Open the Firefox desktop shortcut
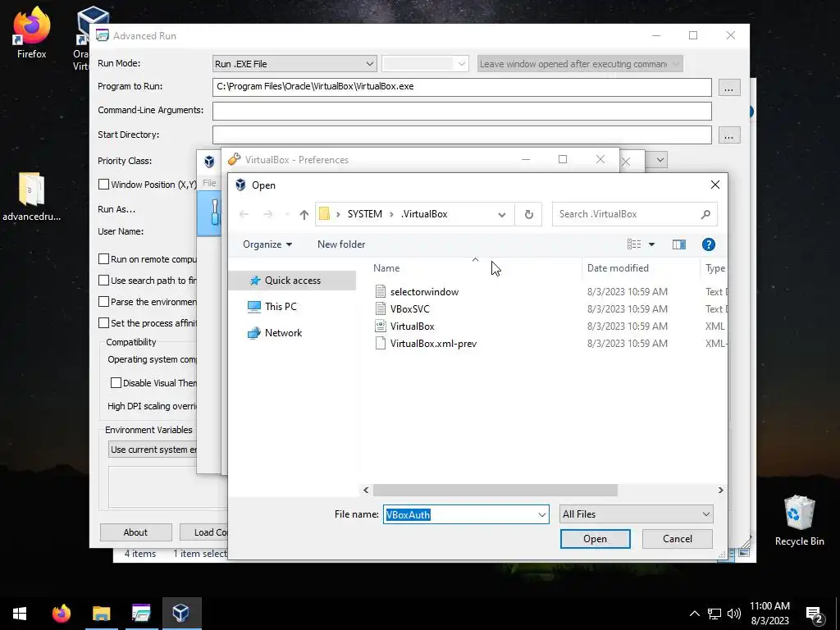This screenshot has height=630, width=840. [31, 32]
